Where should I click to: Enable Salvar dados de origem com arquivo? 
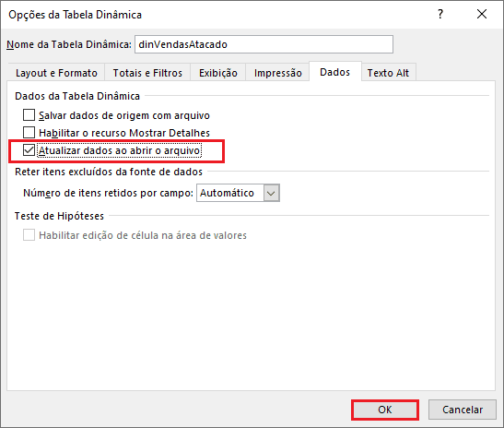29,115
